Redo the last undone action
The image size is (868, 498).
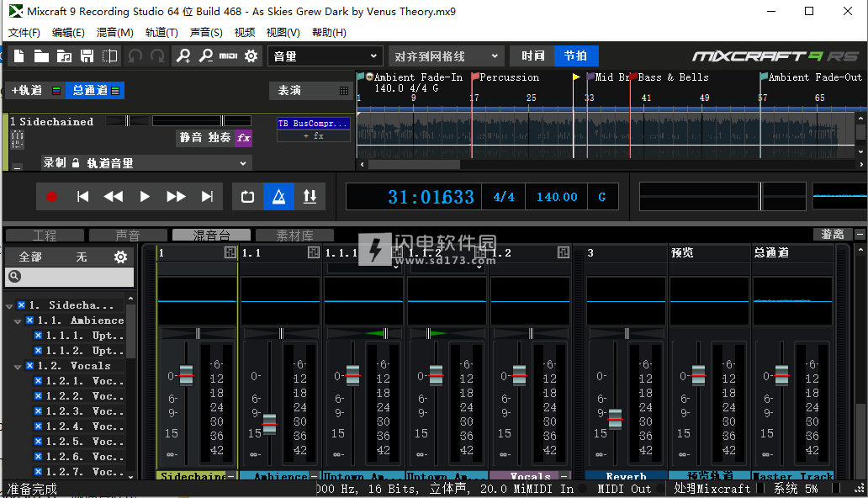coord(158,56)
